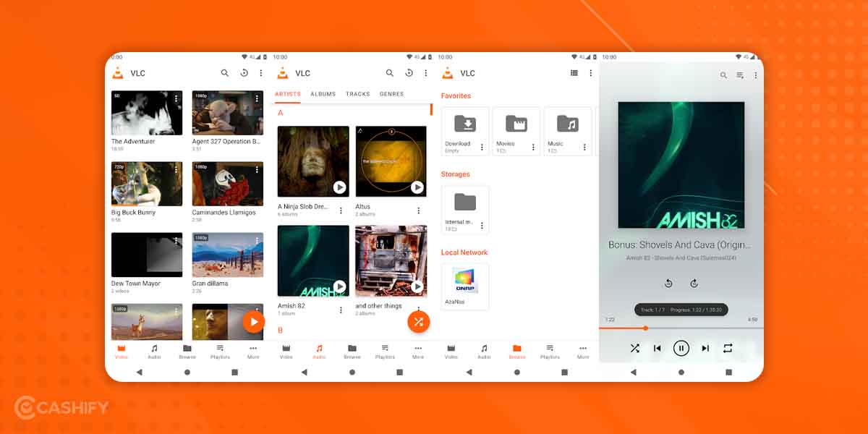Browse the AzaNas QNAP network share
Screen dimensions: 868x434
[464, 286]
